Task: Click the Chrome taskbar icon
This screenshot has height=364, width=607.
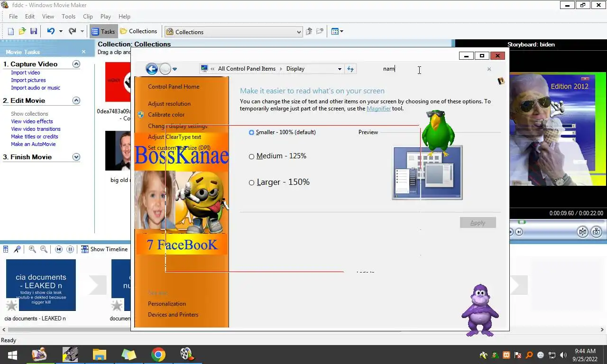Action: click(158, 355)
